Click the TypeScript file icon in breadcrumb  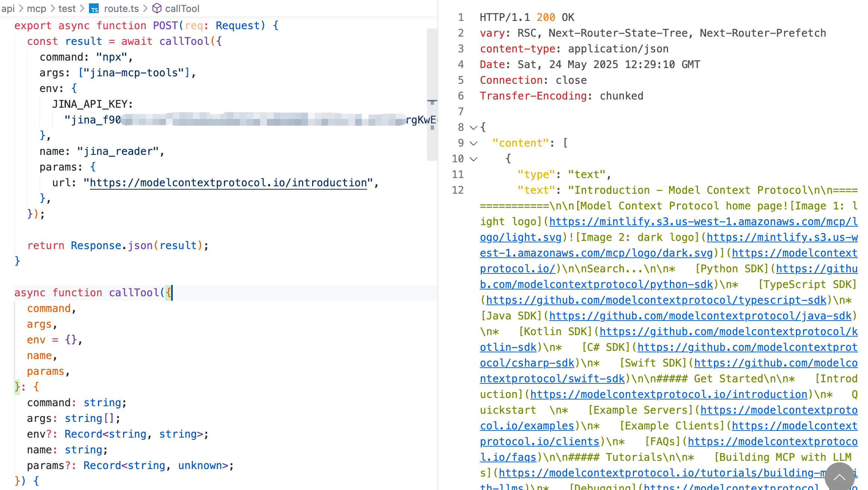click(94, 9)
